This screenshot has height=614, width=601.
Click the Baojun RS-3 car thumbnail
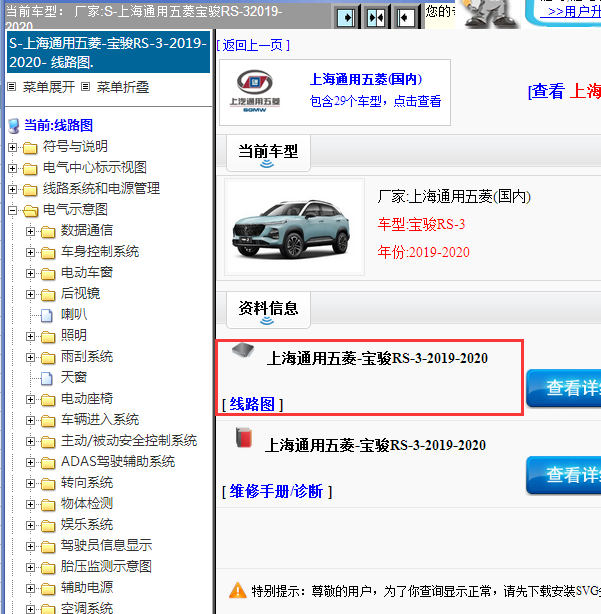294,227
